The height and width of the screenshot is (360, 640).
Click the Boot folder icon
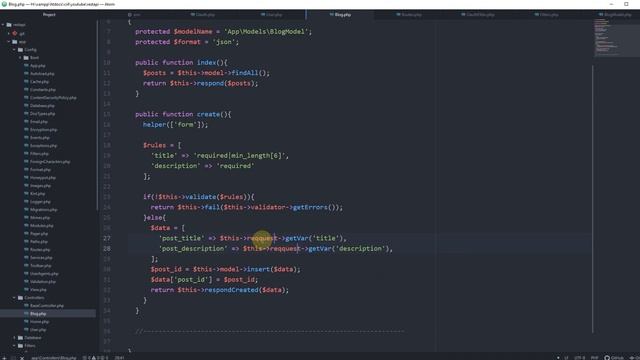(26, 58)
